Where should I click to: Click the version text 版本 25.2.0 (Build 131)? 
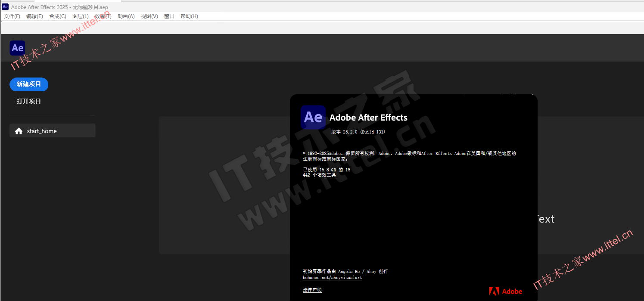tap(358, 132)
